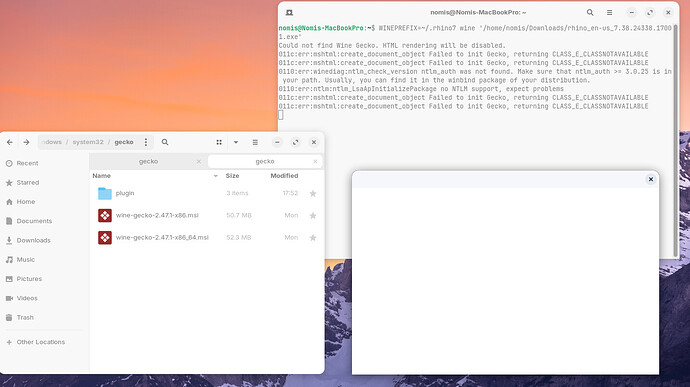690x387 pixels.
Task: Maximize the terminal window
Action: [650, 13]
